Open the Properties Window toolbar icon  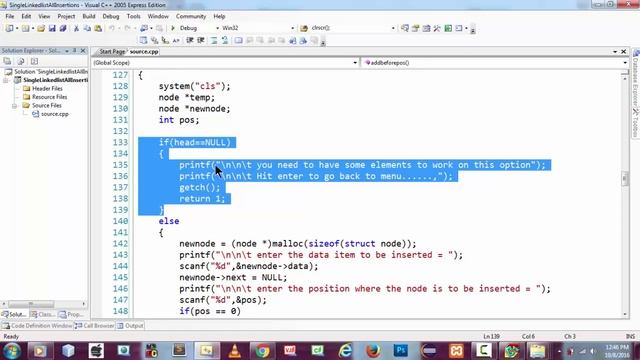(416, 28)
